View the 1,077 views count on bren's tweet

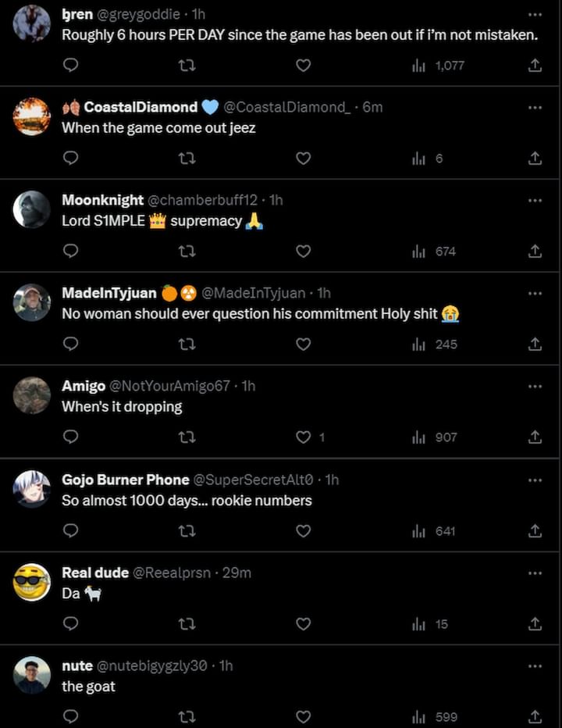tap(439, 66)
